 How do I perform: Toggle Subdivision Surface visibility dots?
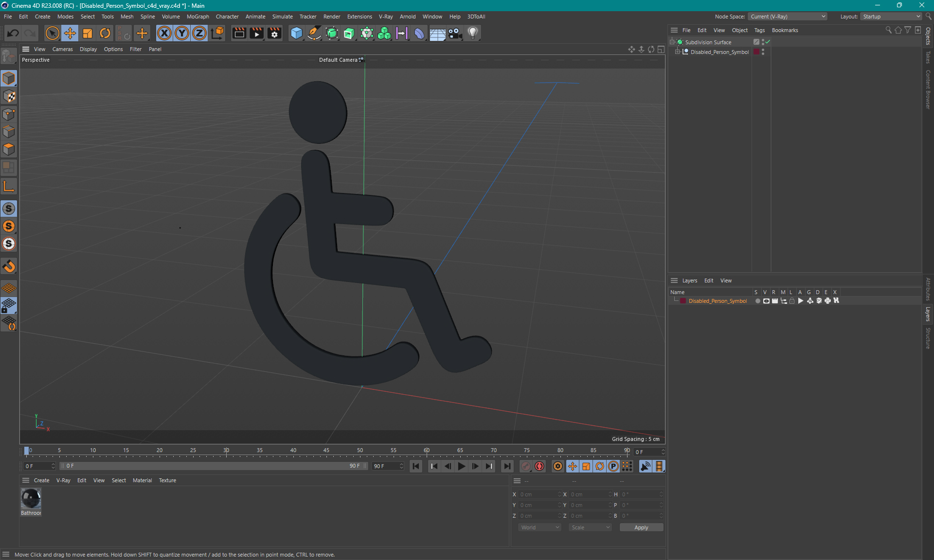(x=763, y=42)
